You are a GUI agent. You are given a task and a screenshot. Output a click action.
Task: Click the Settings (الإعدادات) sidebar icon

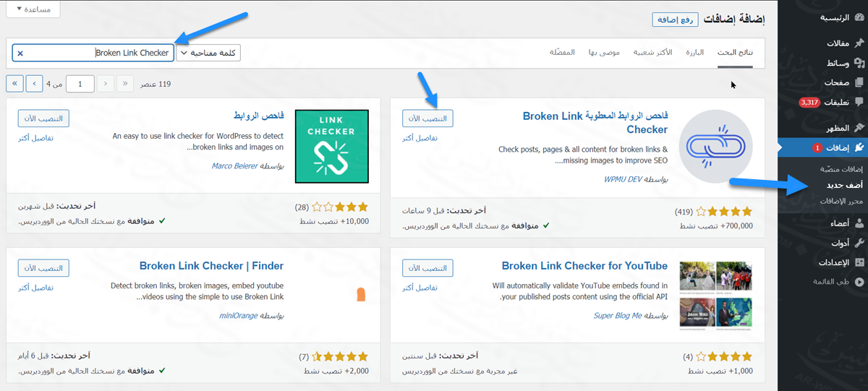pos(859,262)
